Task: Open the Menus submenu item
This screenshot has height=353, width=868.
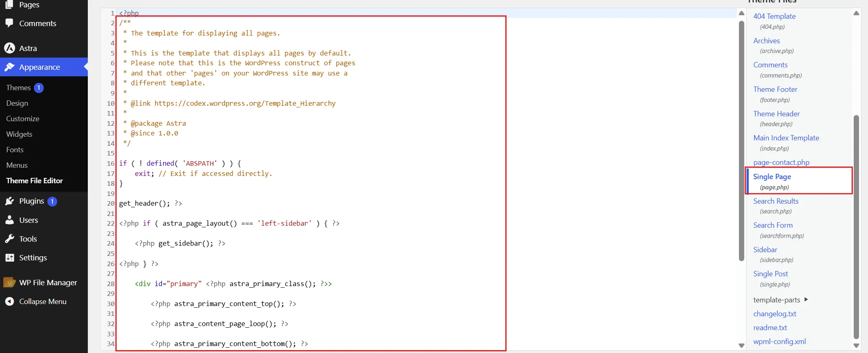Action: 17,165
